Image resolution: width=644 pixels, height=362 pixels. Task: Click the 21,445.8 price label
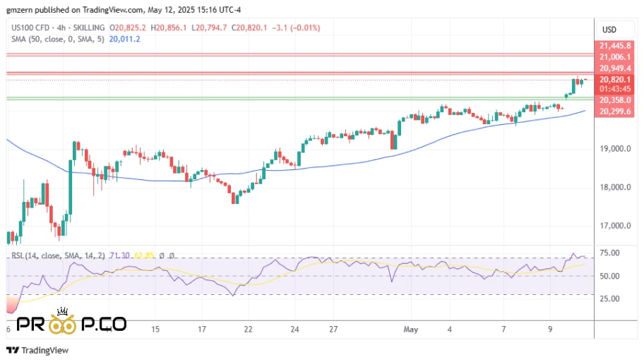[615, 46]
